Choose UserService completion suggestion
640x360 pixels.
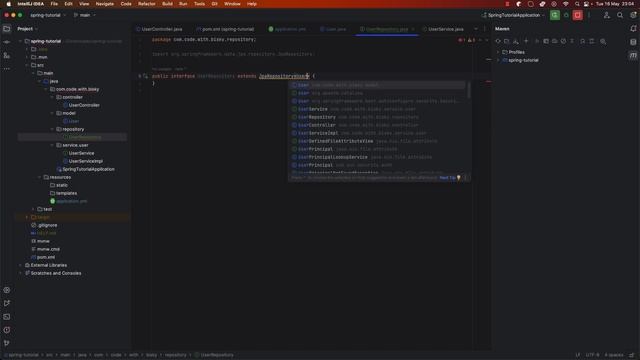[x=378, y=109]
